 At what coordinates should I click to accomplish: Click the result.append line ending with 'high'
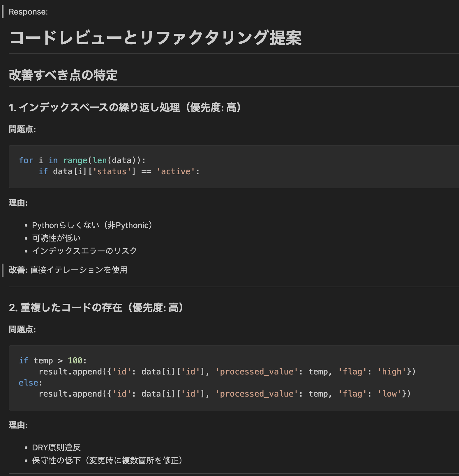pos(227,372)
